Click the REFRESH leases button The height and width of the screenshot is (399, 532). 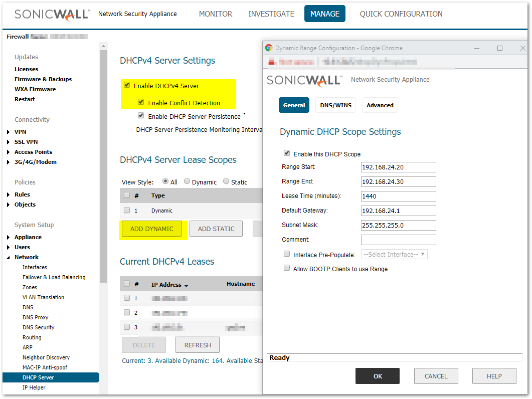point(198,345)
